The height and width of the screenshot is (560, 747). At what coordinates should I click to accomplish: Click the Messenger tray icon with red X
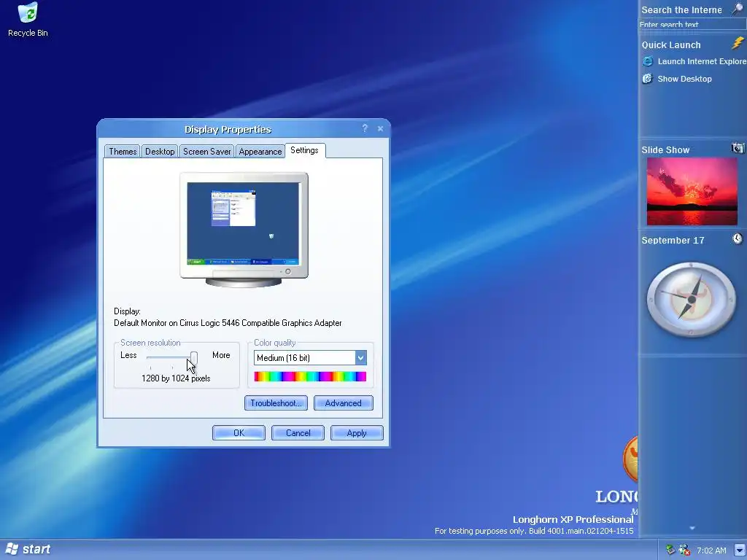click(684, 550)
